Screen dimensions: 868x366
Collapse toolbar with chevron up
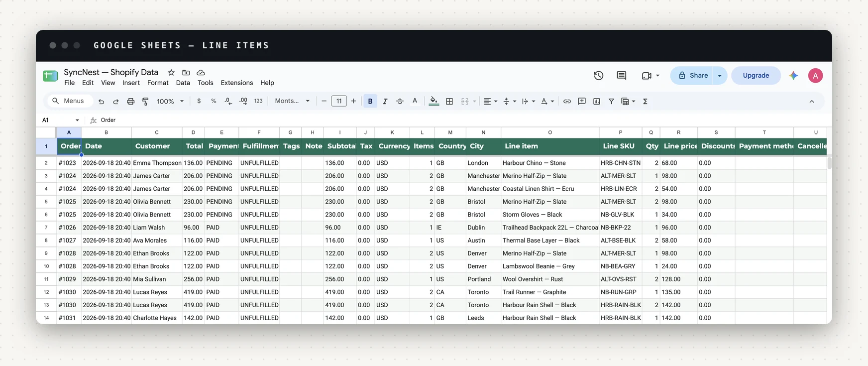(x=812, y=101)
